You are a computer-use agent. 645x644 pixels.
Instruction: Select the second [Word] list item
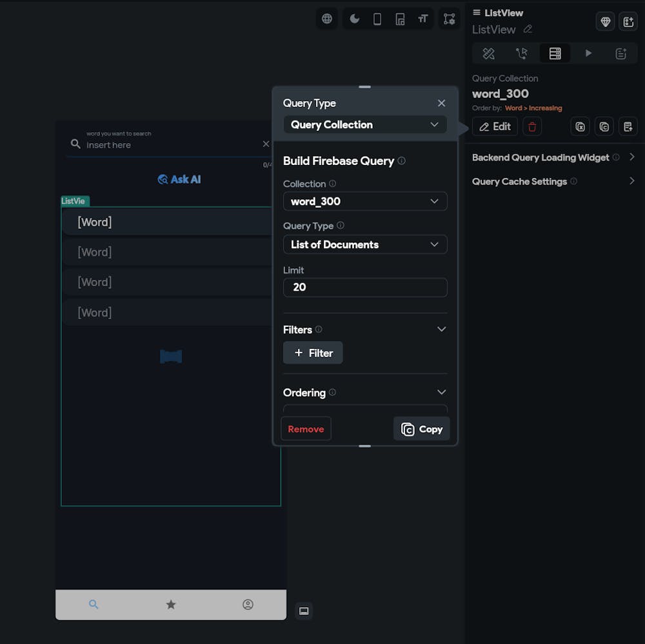[x=168, y=253]
